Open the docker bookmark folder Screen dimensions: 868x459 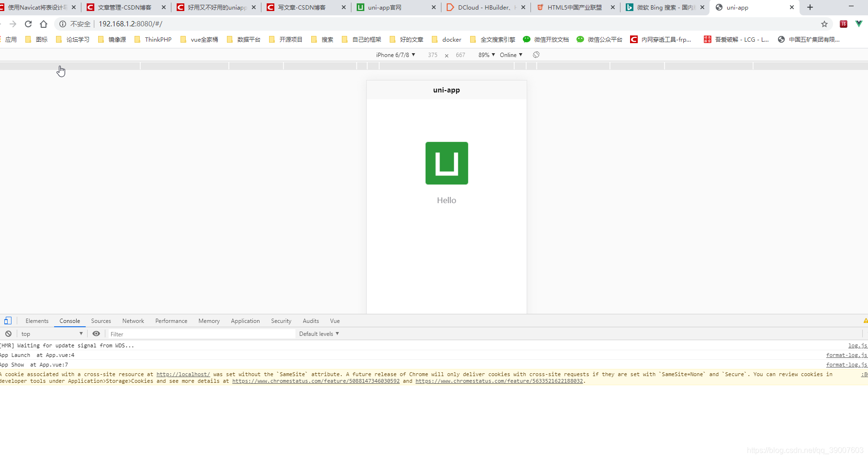click(x=447, y=39)
